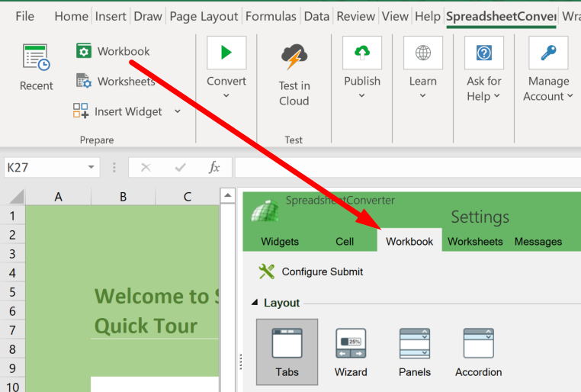This screenshot has width=581, height=392.
Task: Expand the Manage Account chevron
Action: [x=570, y=96]
